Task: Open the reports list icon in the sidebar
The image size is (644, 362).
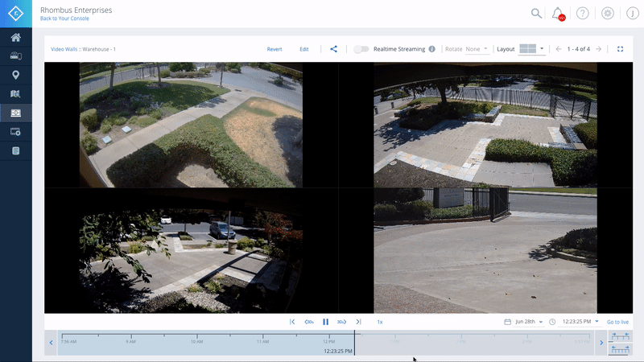Action: (x=15, y=150)
